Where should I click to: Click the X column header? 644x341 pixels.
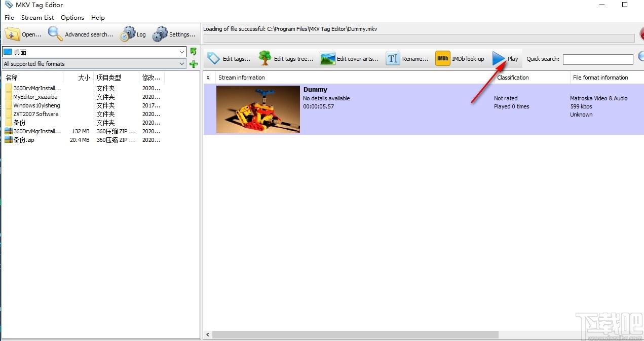point(209,78)
